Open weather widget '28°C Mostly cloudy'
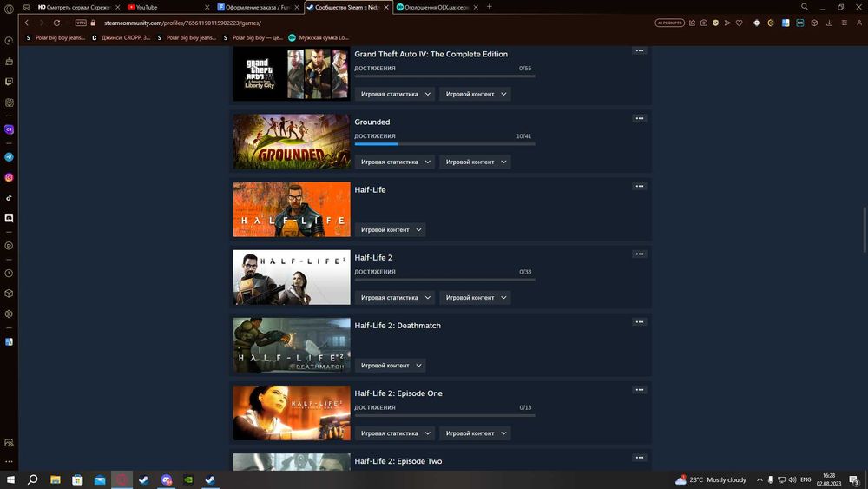 711,479
